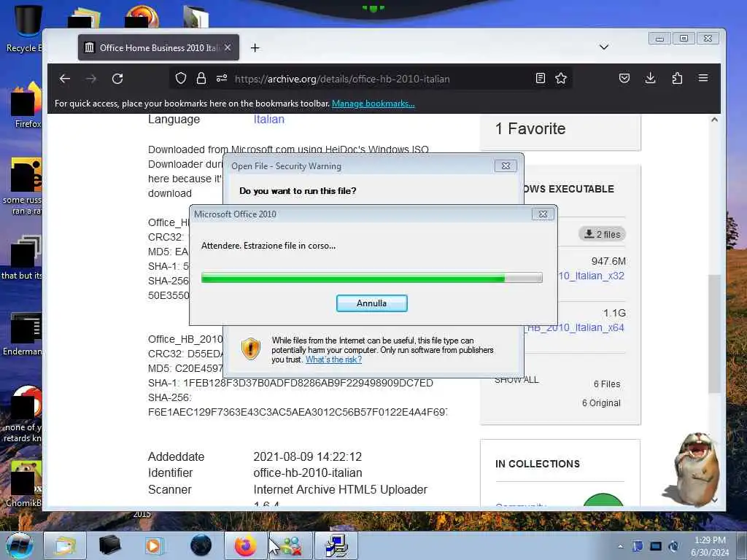Click the extraction progress bar
This screenshot has width=747, height=560.
[x=371, y=278]
